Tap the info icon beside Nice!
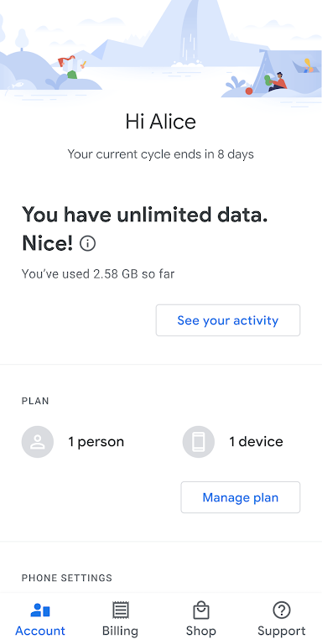Image resolution: width=322 pixels, height=644 pixels. [x=87, y=244]
